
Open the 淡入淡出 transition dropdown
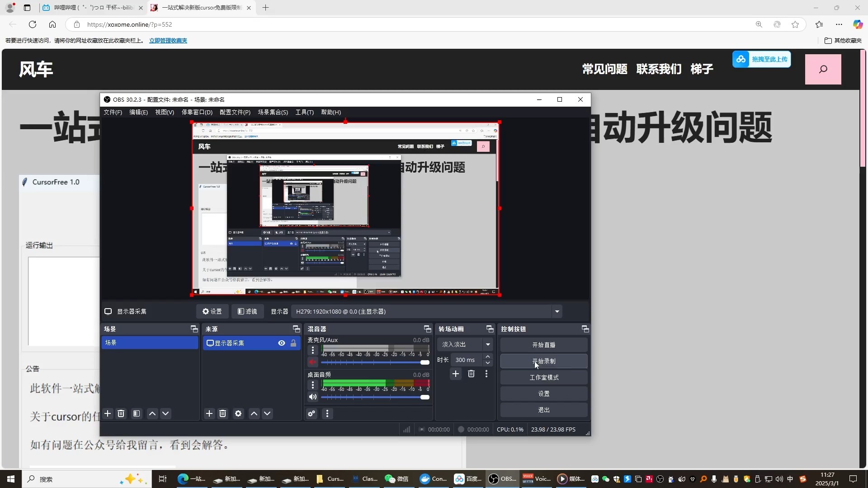(466, 344)
